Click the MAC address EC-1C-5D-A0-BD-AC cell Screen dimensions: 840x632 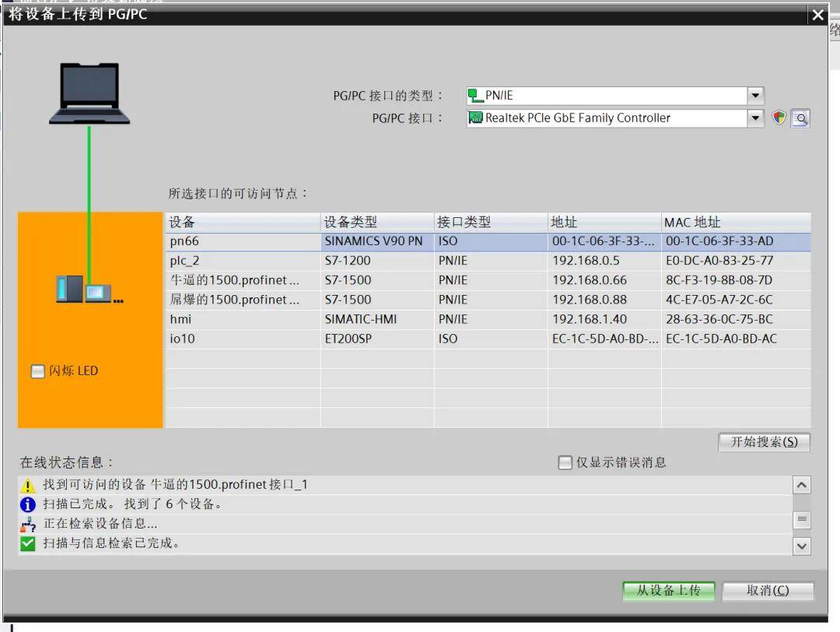[736, 339]
